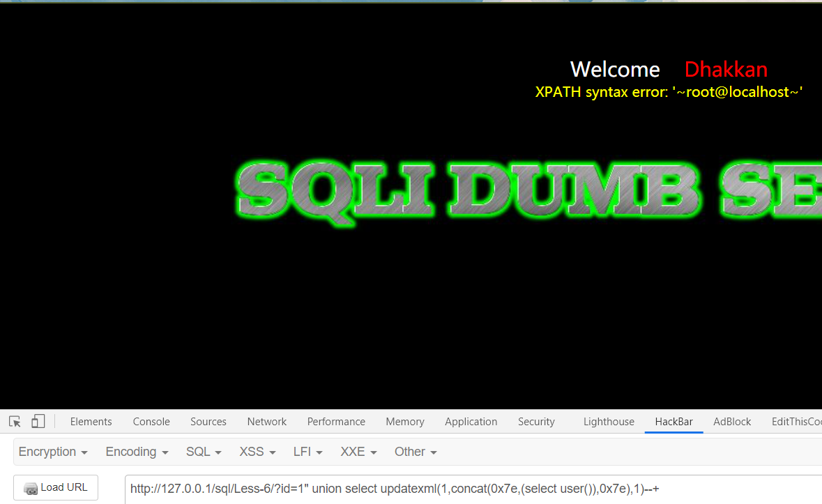This screenshot has height=504, width=822.
Task: Expand the Encryption dropdown menu
Action: (53, 452)
